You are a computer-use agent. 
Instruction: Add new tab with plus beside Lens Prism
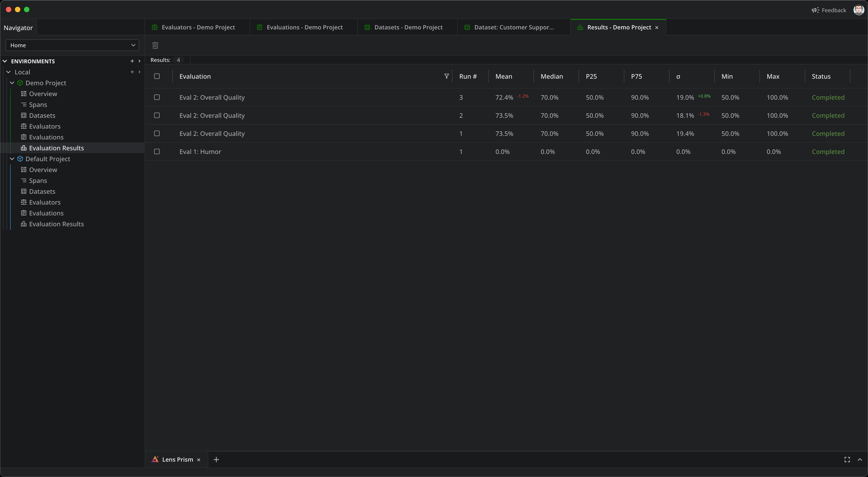coord(216,459)
